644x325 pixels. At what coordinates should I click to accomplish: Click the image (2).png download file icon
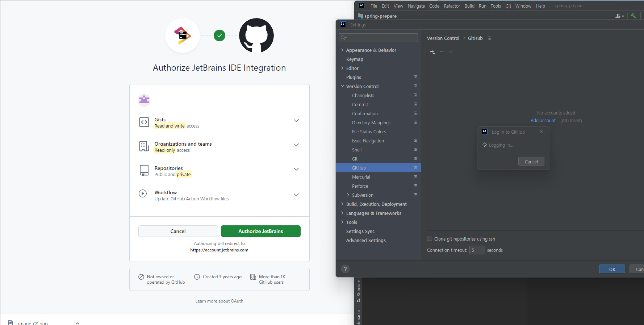(11, 323)
